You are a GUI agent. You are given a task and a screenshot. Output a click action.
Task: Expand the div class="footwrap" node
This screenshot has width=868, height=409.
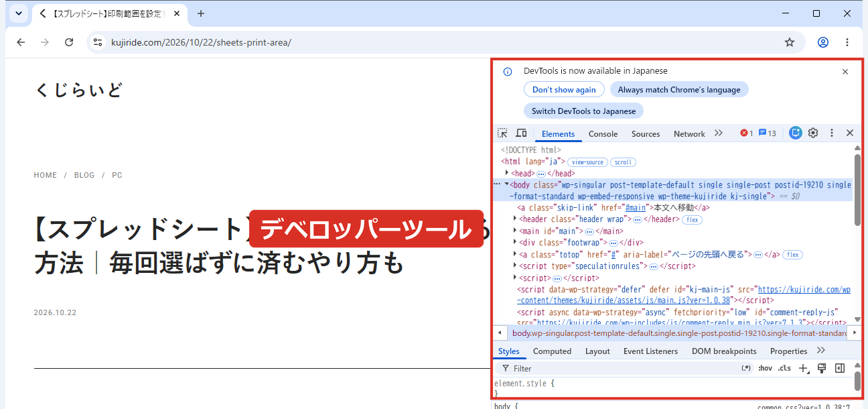point(514,242)
